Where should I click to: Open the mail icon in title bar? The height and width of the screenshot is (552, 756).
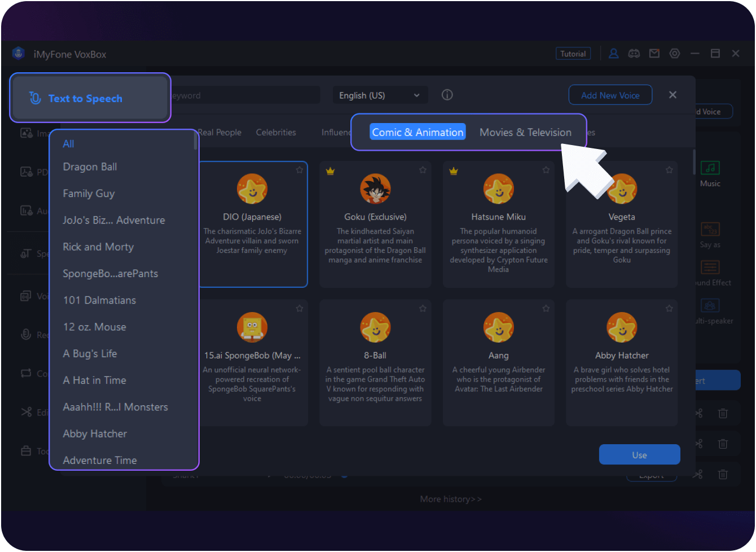pyautogui.click(x=654, y=54)
